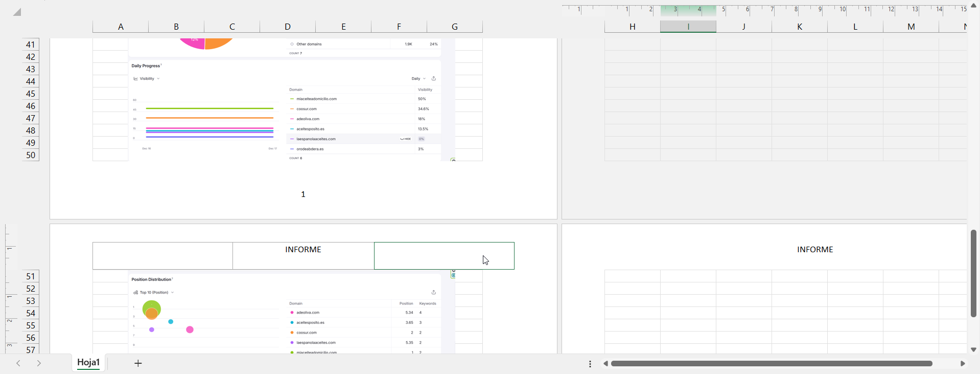This screenshot has width=980, height=374.
Task: Click the page number 1 footer
Action: click(x=303, y=194)
